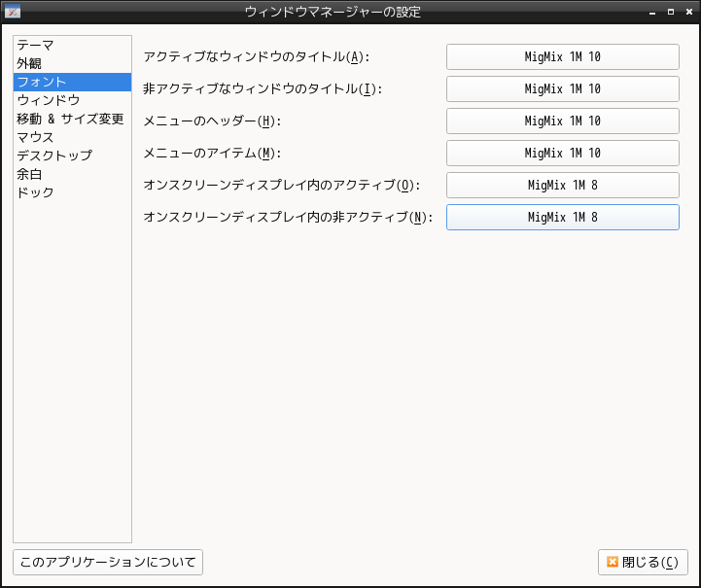
Task: Click このアプリケーションについて button
Action: [107, 562]
